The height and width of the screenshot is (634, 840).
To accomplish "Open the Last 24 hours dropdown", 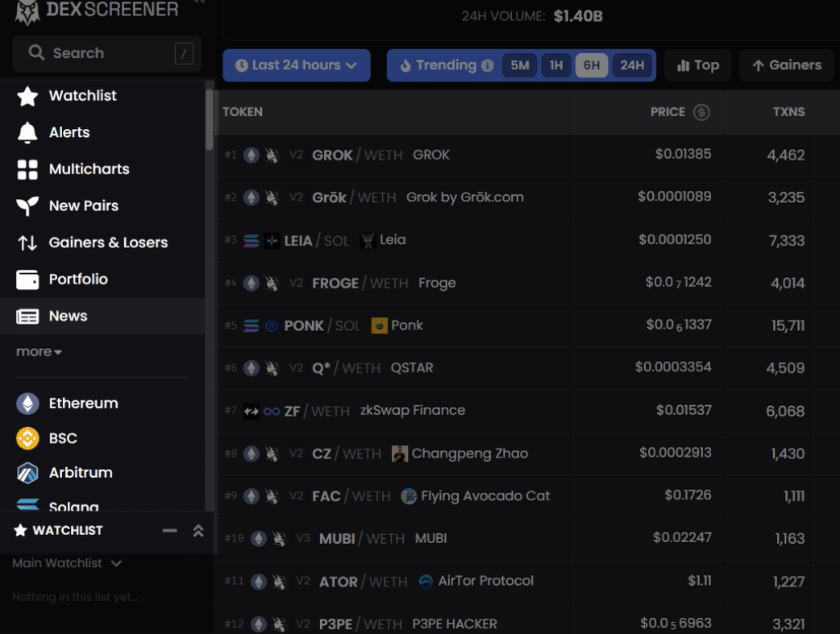I will coord(297,65).
